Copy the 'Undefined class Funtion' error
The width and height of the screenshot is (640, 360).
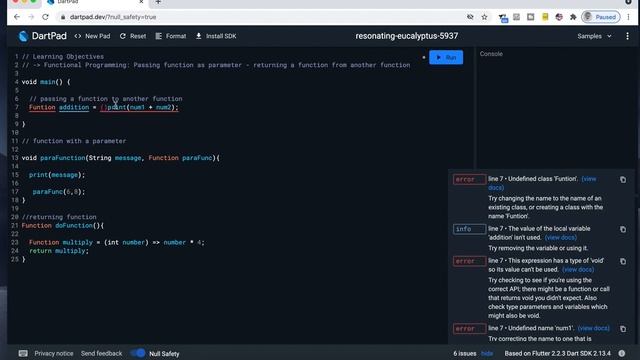(623, 180)
